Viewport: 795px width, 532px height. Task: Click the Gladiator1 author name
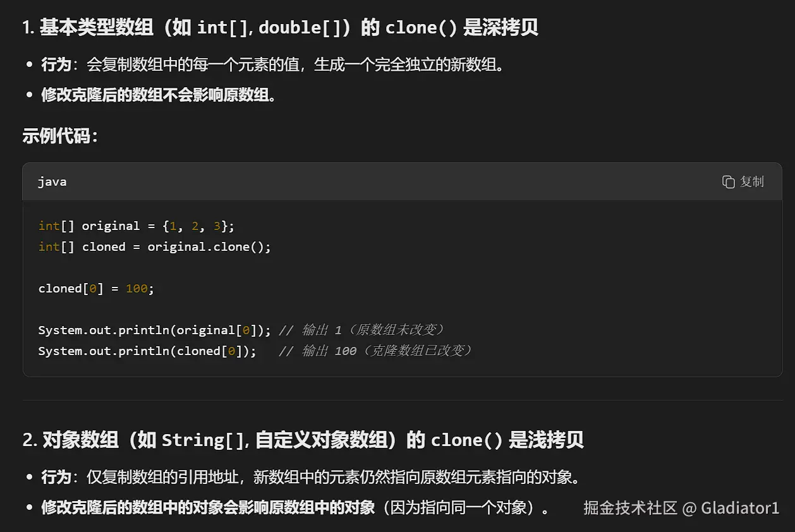(x=740, y=508)
